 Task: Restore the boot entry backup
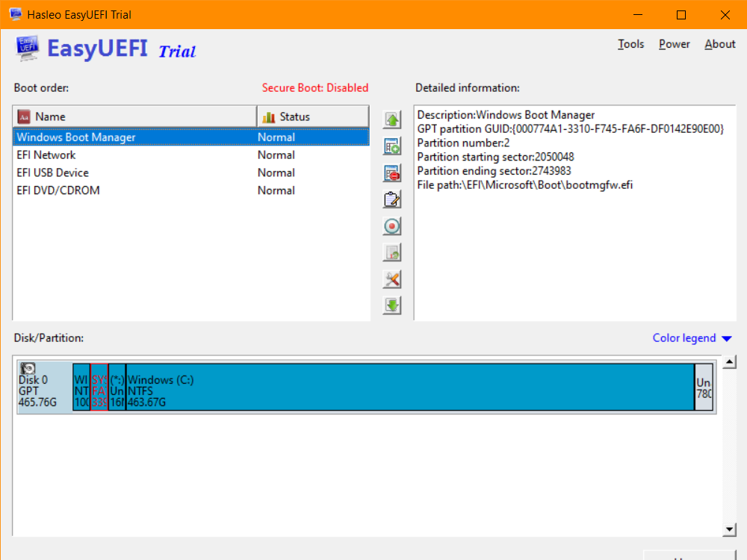[x=391, y=252]
